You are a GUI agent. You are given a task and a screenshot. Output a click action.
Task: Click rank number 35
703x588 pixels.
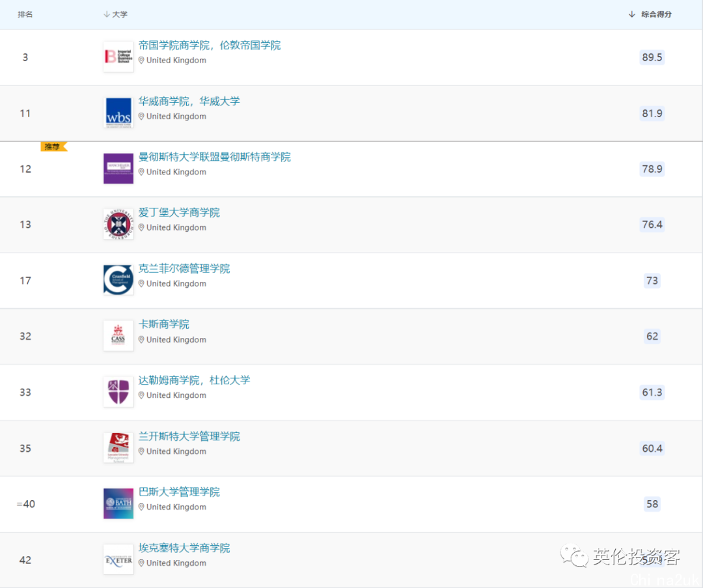[x=25, y=449]
